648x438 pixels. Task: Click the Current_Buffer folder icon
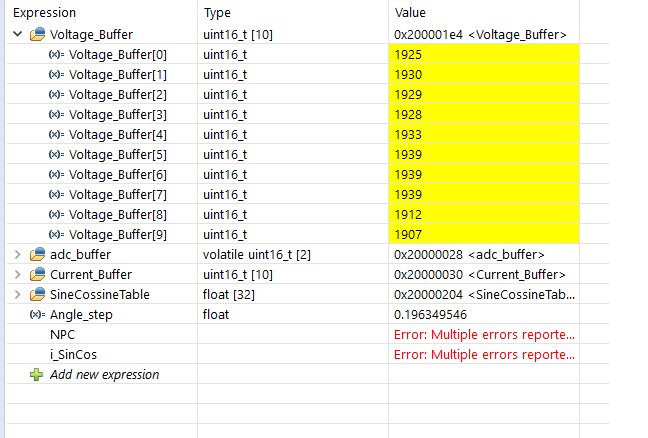[38, 274]
